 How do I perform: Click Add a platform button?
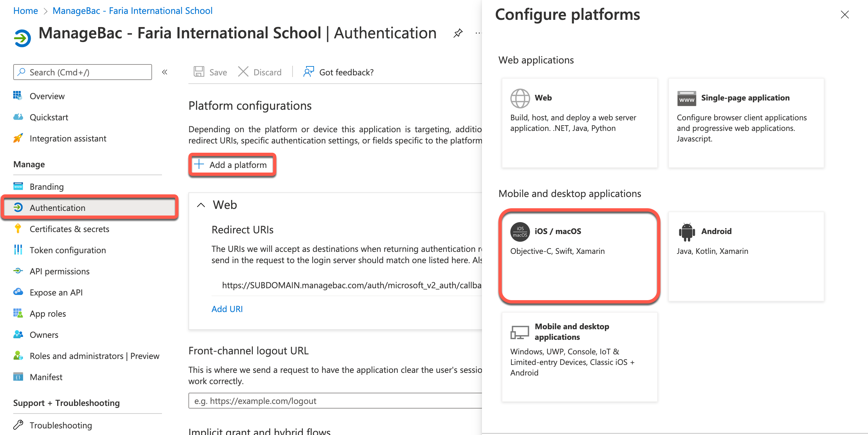point(232,164)
